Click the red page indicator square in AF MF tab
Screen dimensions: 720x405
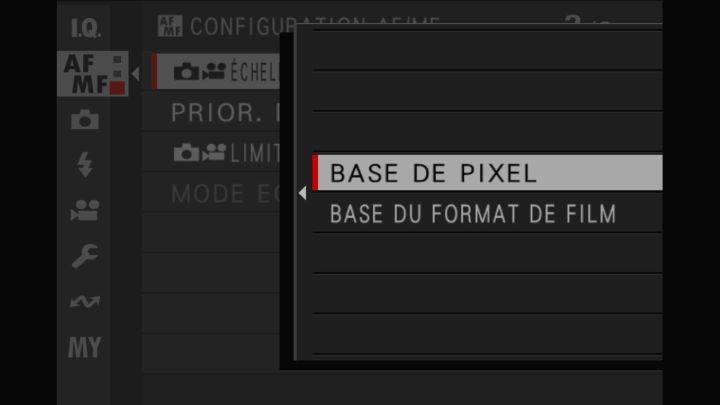point(118,88)
